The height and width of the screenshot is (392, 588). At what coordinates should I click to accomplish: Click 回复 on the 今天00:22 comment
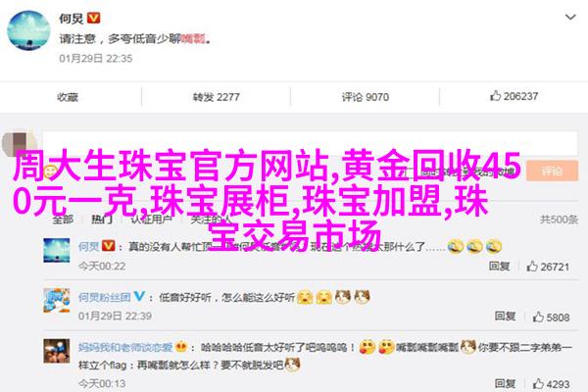499,266
